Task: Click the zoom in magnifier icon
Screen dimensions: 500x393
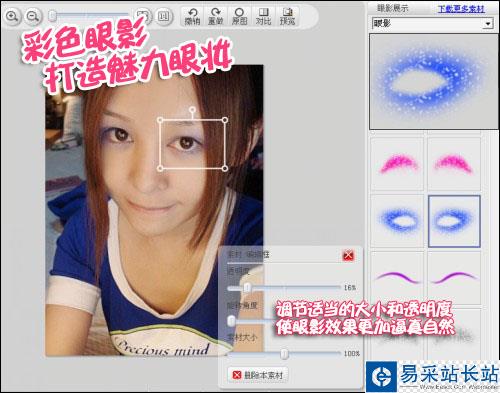Action: click(12, 16)
